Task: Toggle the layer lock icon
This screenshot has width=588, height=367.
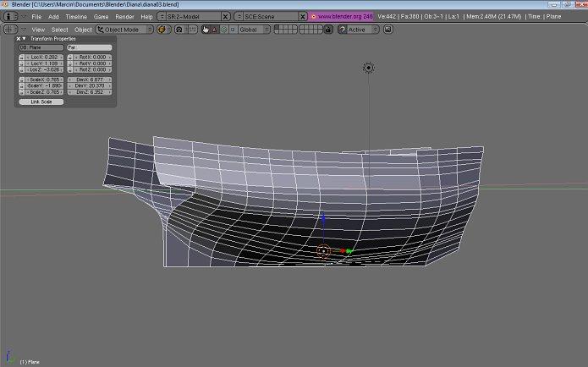Action: pos(328,30)
